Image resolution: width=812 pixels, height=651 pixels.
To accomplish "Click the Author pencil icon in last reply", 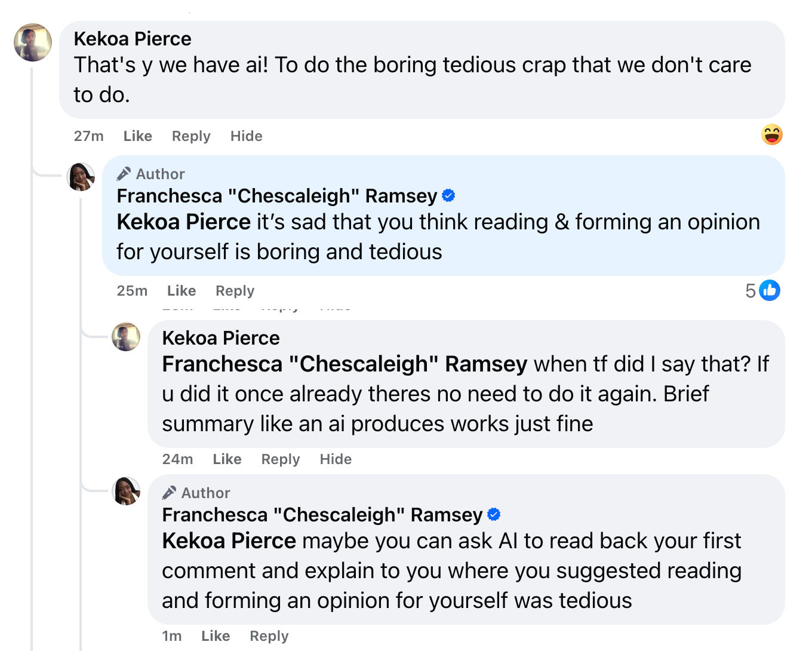I will (169, 493).
